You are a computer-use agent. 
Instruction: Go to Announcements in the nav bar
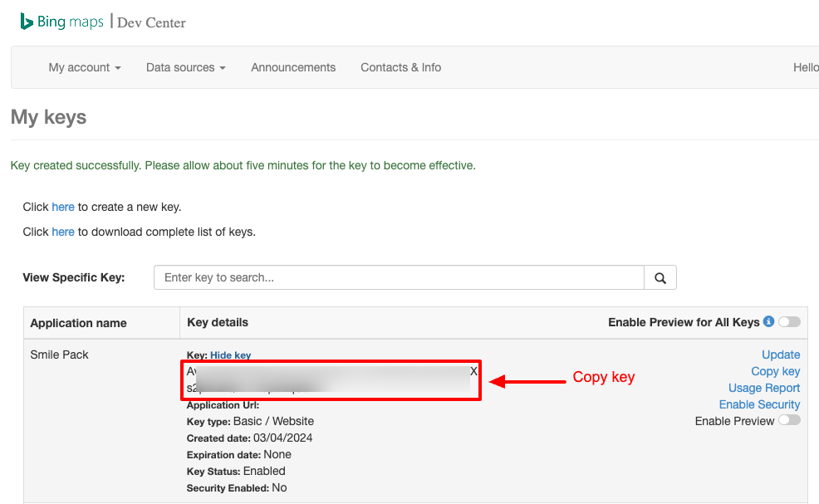293,67
